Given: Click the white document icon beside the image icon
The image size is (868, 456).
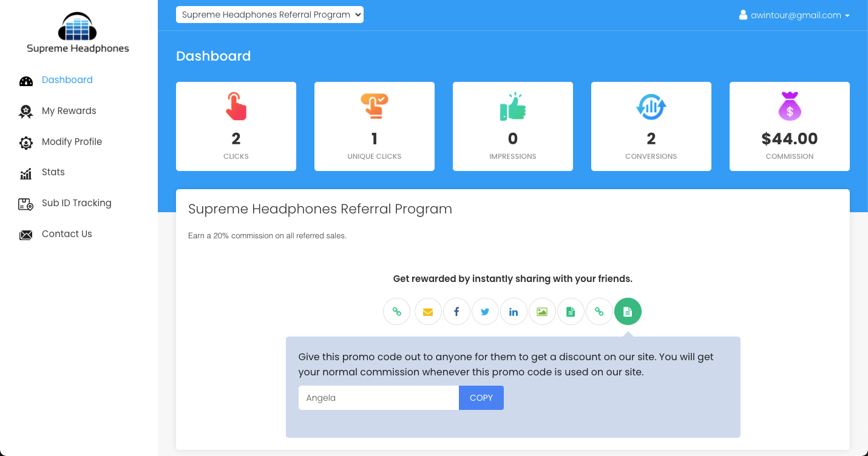Looking at the screenshot, I should (571, 312).
